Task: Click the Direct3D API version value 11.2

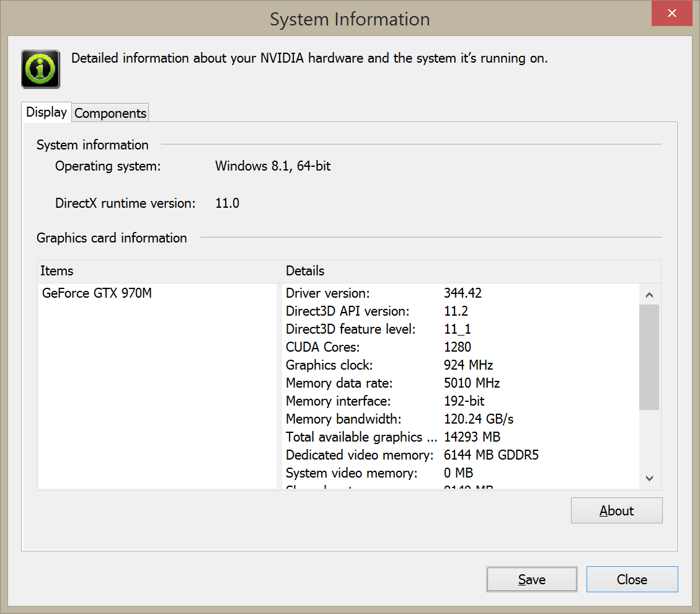Action: [456, 311]
